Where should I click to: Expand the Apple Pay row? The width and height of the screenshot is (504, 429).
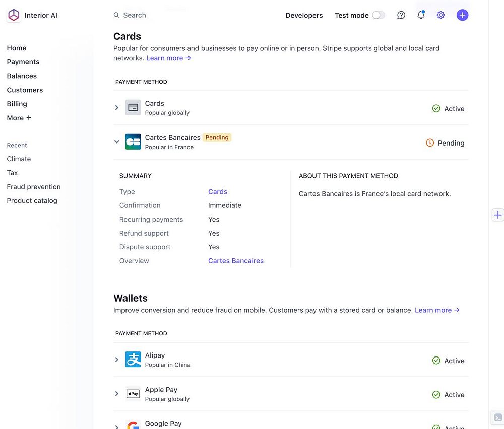117,394
